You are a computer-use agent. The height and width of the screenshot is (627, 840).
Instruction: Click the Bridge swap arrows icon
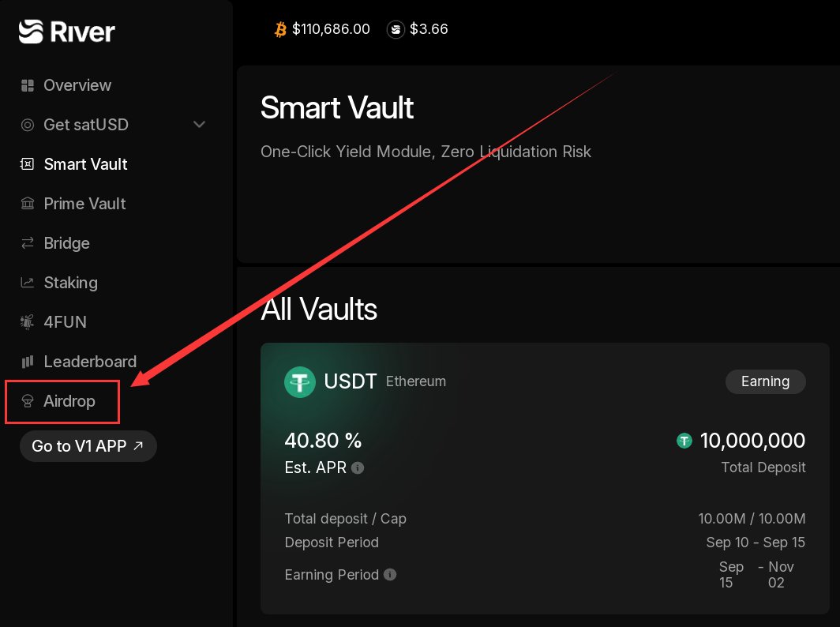click(28, 243)
